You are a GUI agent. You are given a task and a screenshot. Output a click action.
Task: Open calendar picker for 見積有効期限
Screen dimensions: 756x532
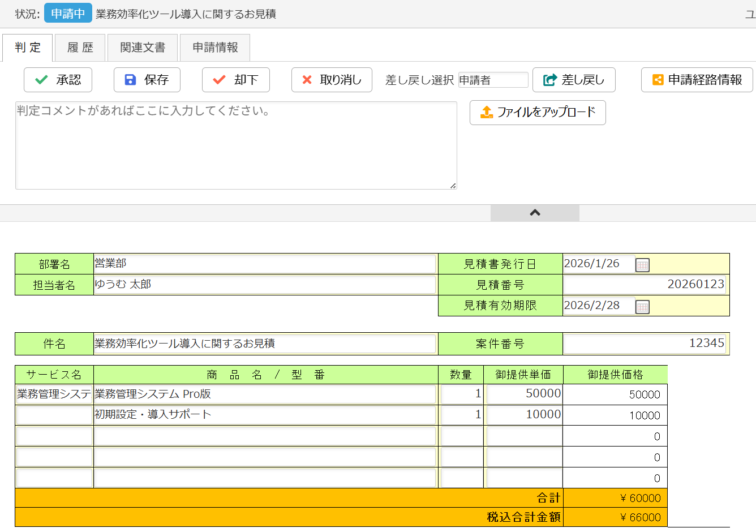coord(642,307)
